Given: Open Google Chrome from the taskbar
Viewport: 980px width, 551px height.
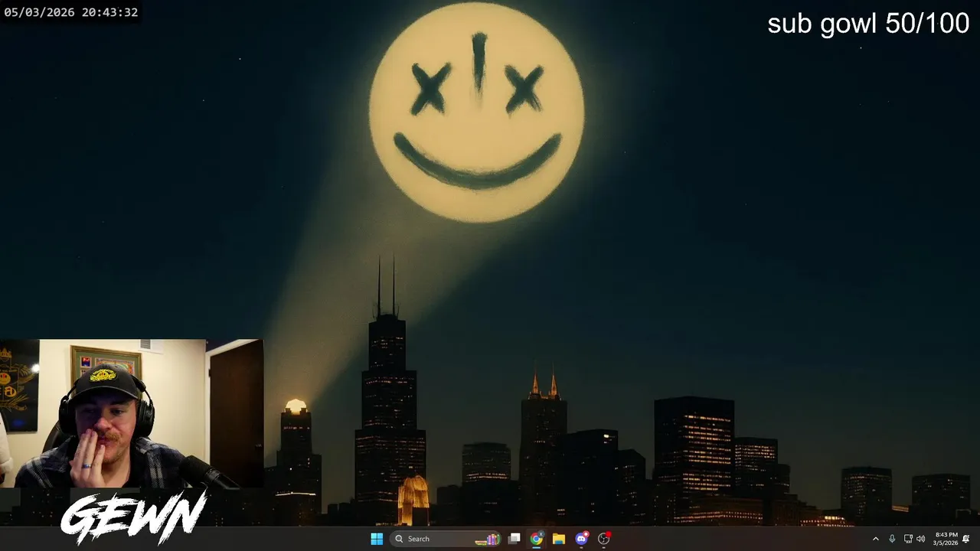Looking at the screenshot, I should [x=537, y=539].
